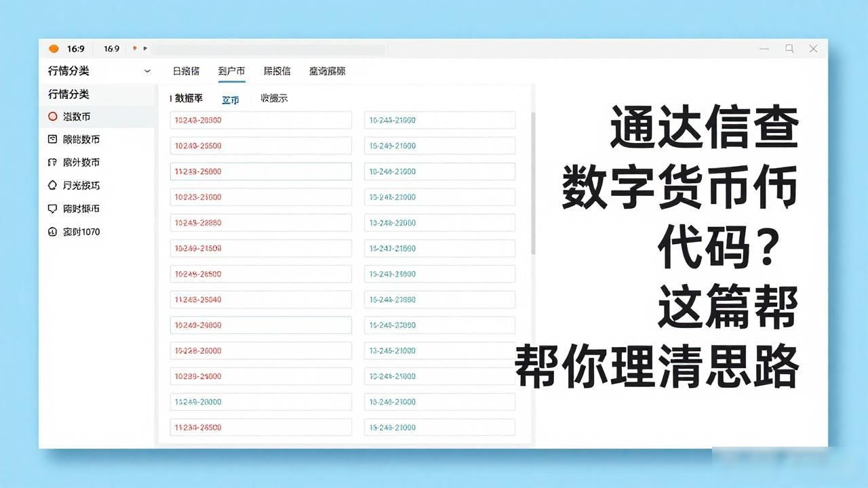The height and width of the screenshot is (488, 868).
Task: Open the sidebar item ending in 1070
Action: (81, 232)
